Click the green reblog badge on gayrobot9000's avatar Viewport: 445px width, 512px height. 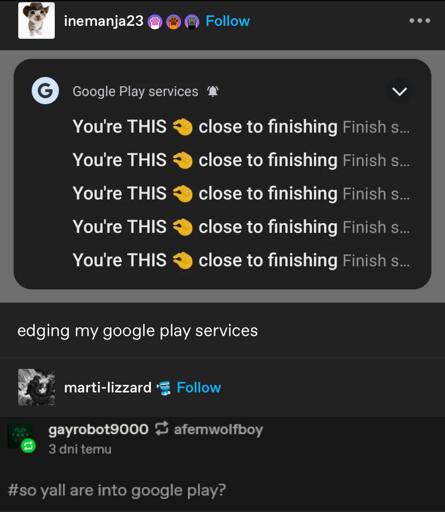tap(28, 446)
